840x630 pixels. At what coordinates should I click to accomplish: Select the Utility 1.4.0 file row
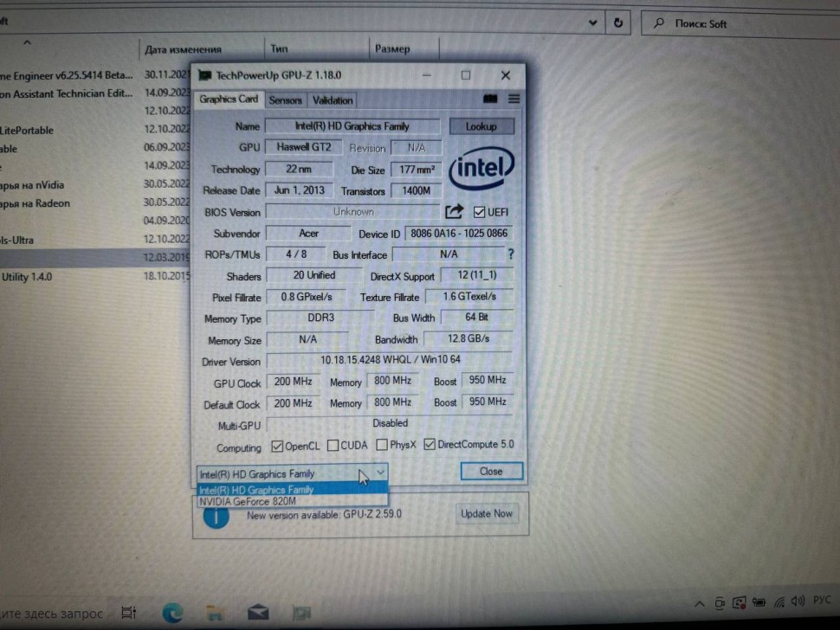point(95,277)
